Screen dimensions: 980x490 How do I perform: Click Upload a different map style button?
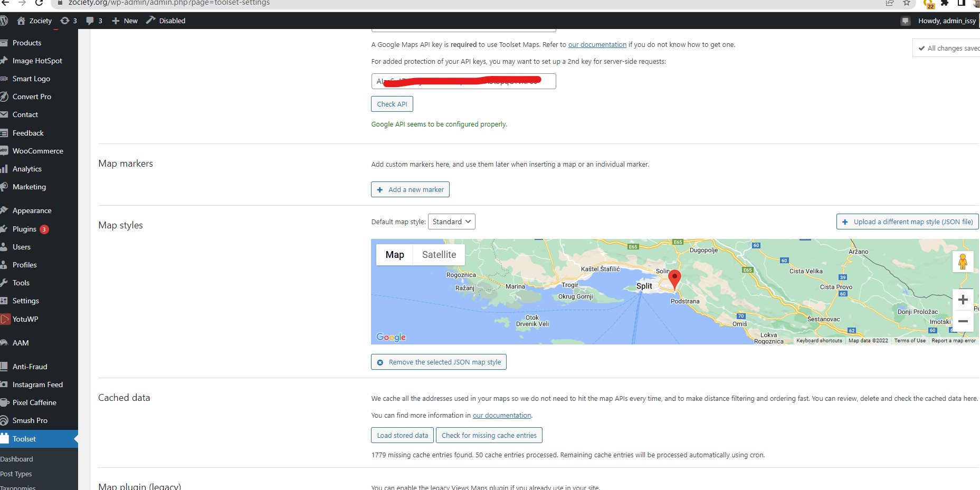pos(908,222)
